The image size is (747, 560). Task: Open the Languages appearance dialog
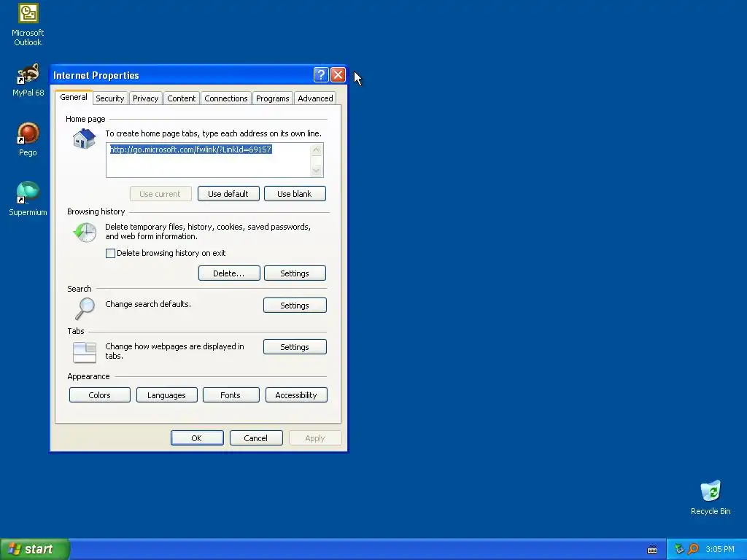(x=167, y=394)
